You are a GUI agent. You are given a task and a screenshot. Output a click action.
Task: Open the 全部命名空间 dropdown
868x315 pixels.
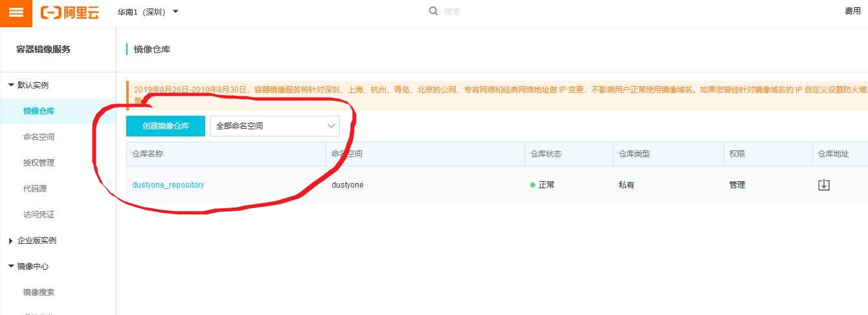point(275,126)
